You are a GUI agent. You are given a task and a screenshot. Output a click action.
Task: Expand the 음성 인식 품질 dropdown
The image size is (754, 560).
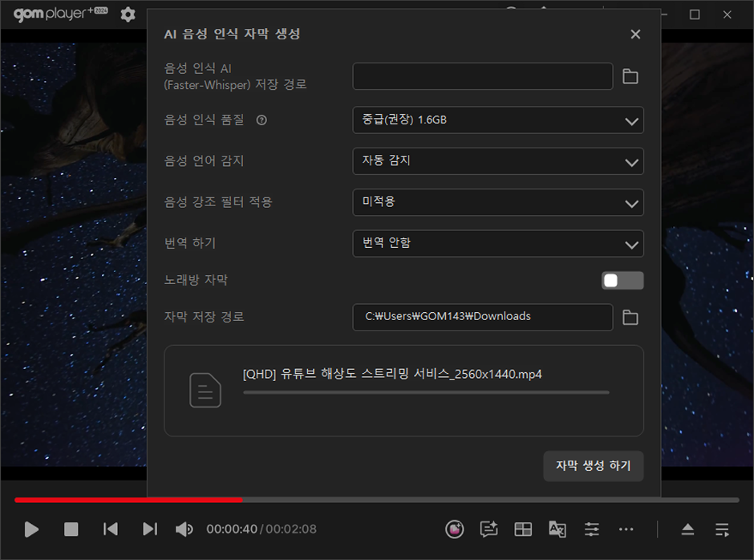[497, 120]
